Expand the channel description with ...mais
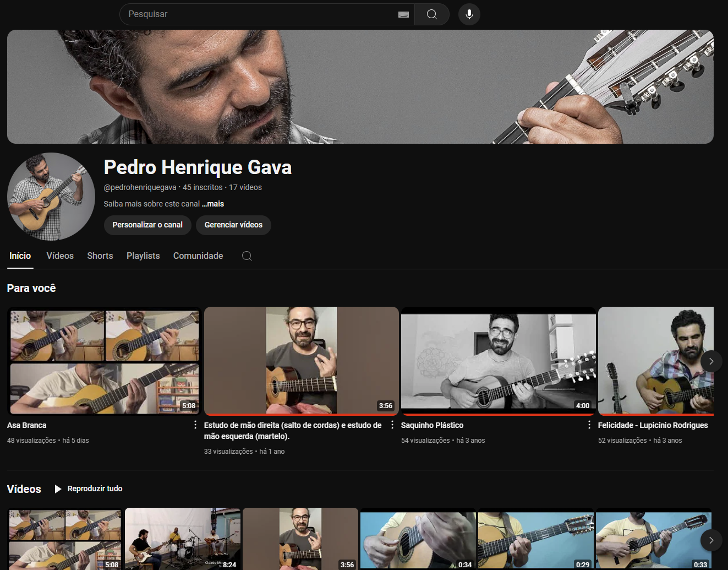Viewport: 728px width, 570px height. coord(213,204)
